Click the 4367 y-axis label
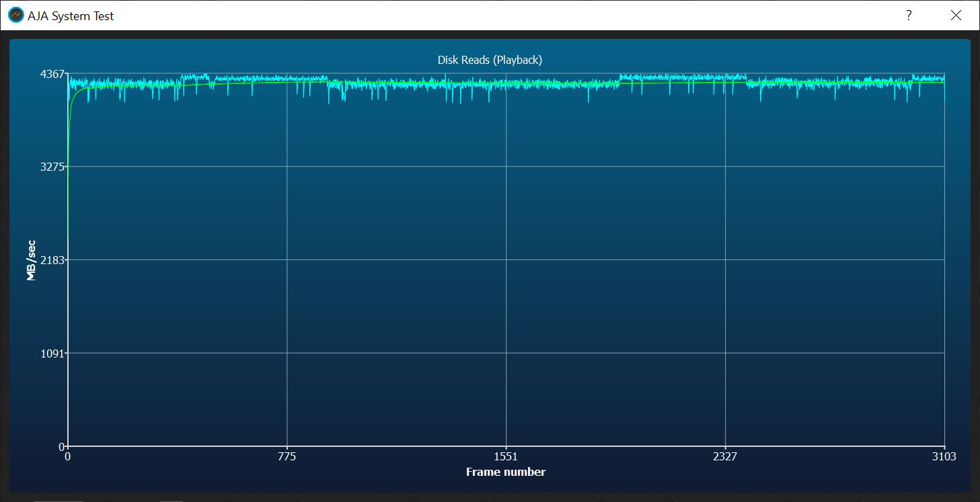 [53, 73]
